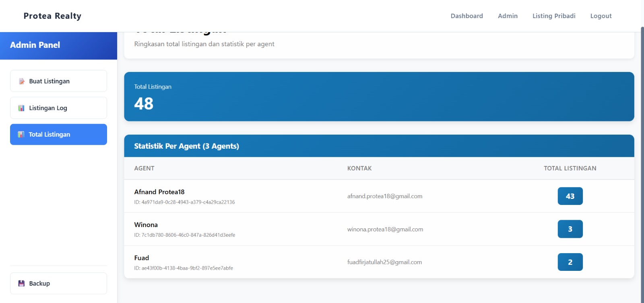Screen dimensions: 644x303
Task: Click the Statistik Per Agent header
Action: point(379,146)
